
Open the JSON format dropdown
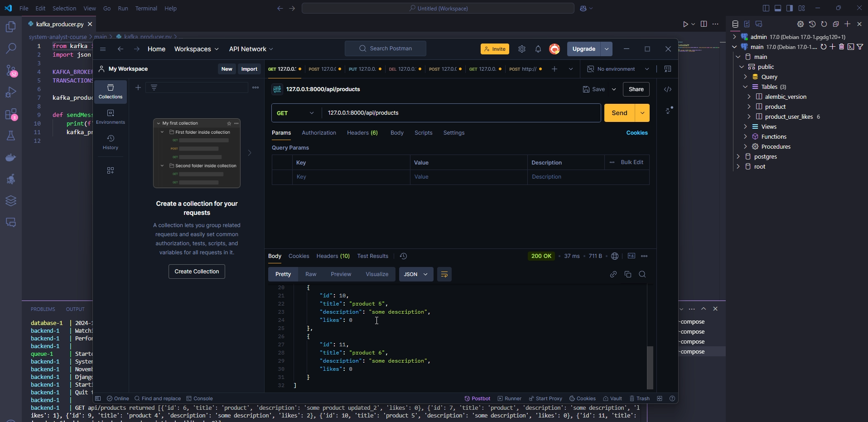click(416, 274)
